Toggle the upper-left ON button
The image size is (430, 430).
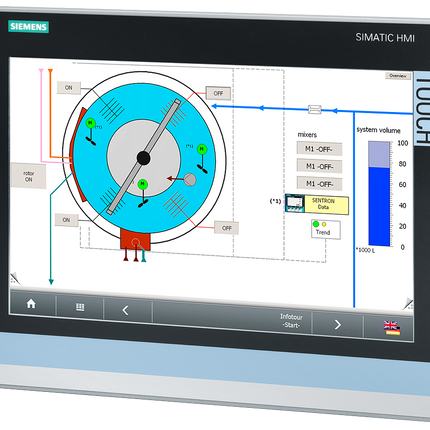pyautogui.click(x=68, y=88)
